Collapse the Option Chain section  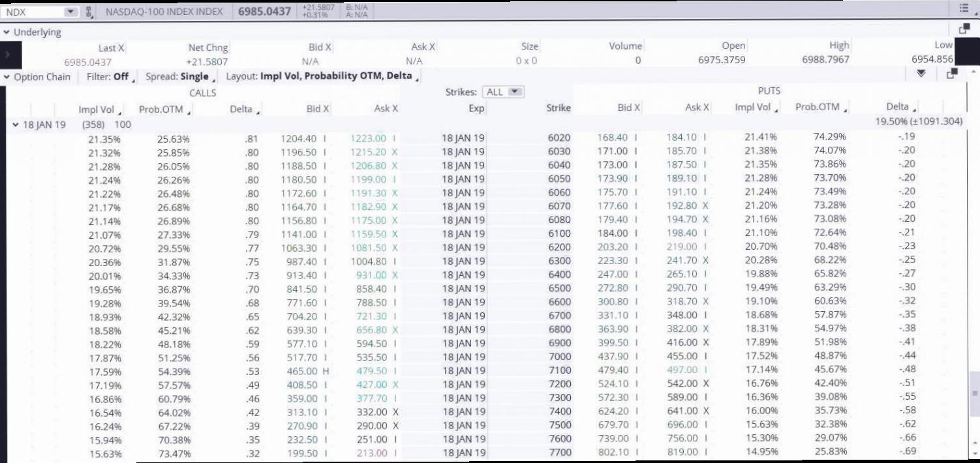click(7, 77)
